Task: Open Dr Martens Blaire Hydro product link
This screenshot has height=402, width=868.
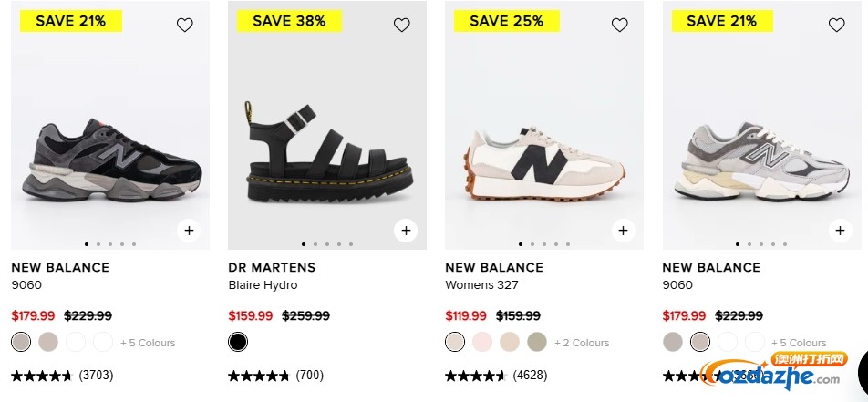Action: (x=263, y=284)
